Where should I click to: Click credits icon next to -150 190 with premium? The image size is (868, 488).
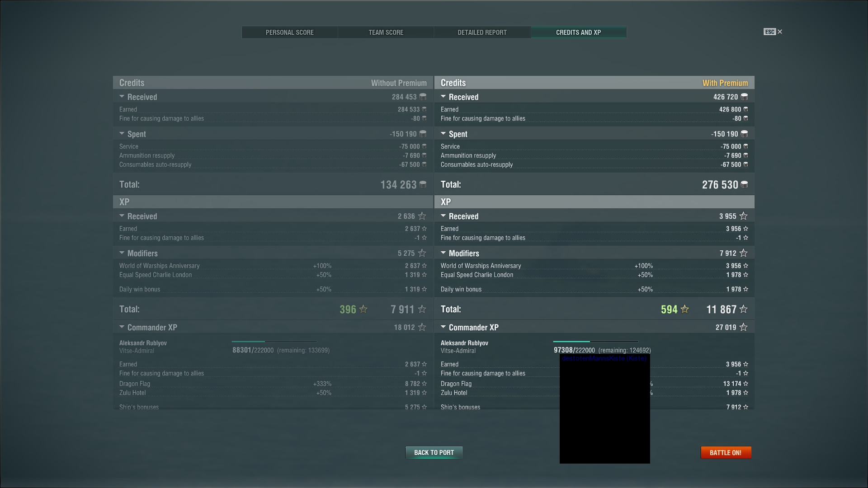[744, 134]
